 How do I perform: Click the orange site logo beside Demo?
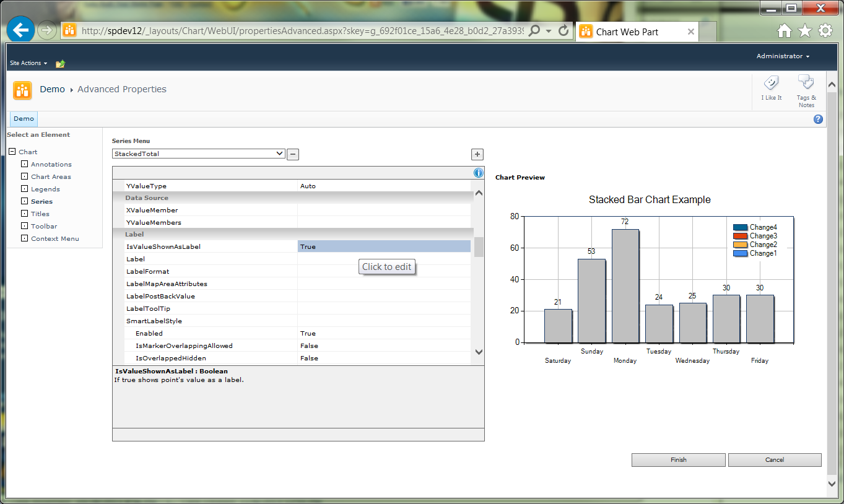(22, 90)
